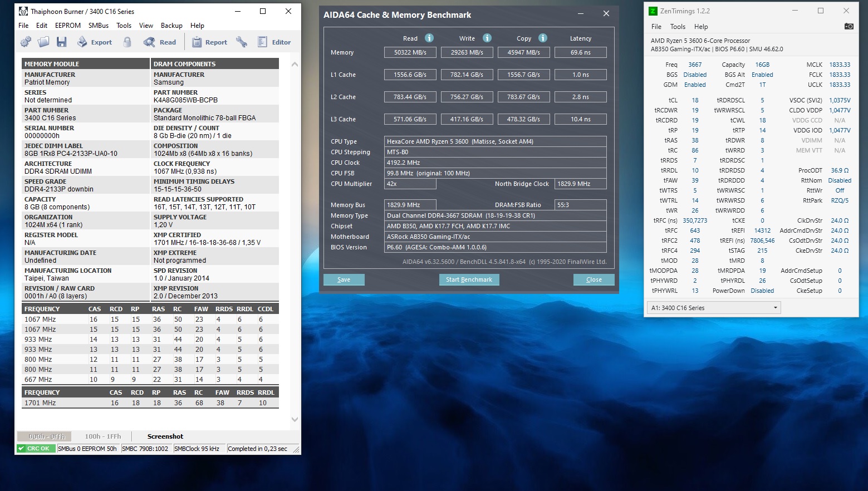Screen dimensions: 868x491
Task: Click the L3 Cache Read value 571.06 GB/s
Action: tap(410, 119)
